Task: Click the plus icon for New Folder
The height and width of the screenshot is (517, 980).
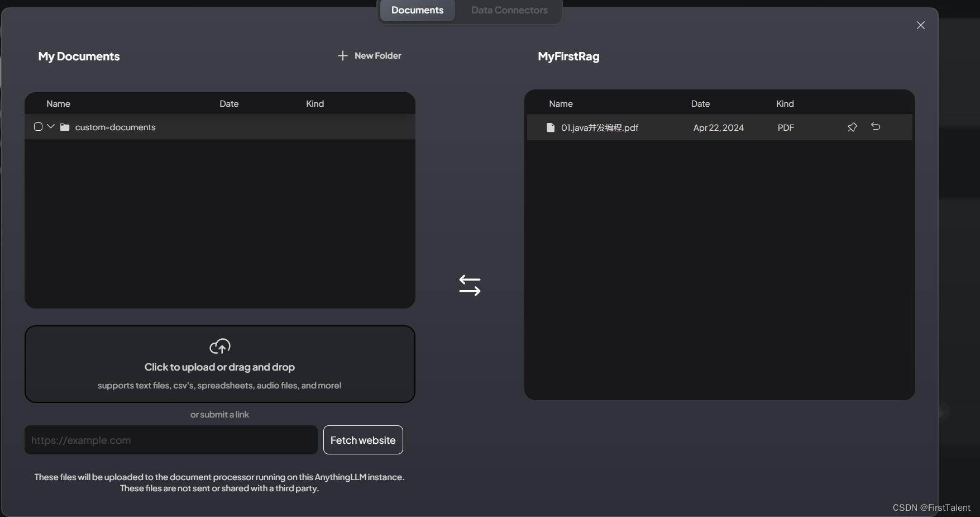Action: click(343, 55)
